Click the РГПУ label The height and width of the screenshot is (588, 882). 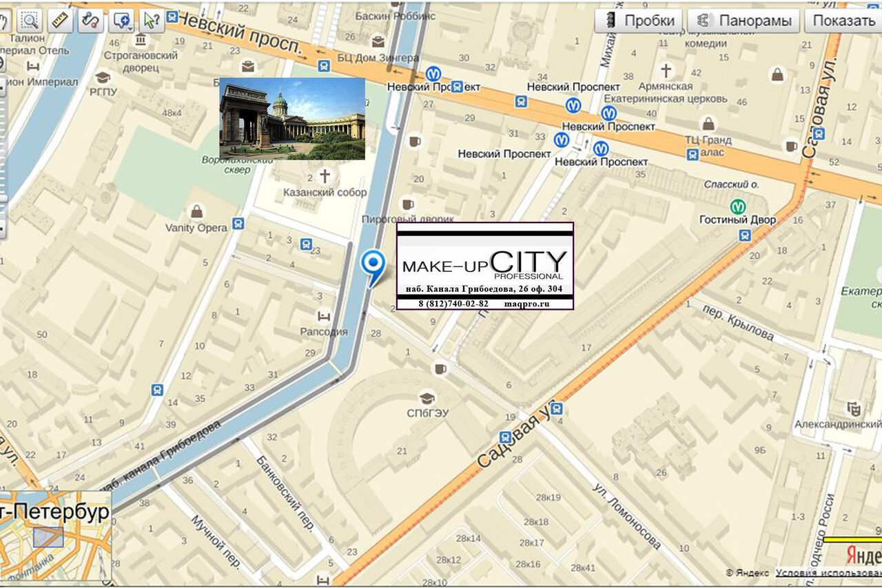103,92
